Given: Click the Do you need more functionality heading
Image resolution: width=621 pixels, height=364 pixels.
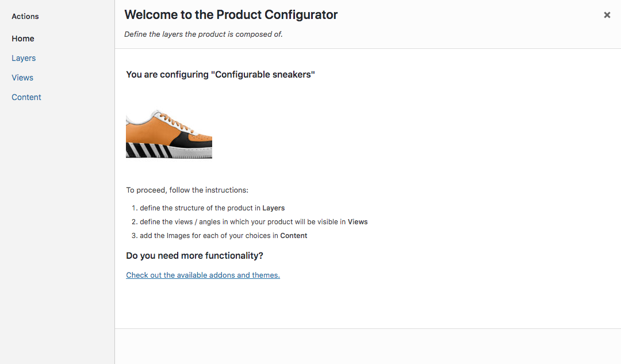Looking at the screenshot, I should point(194,255).
